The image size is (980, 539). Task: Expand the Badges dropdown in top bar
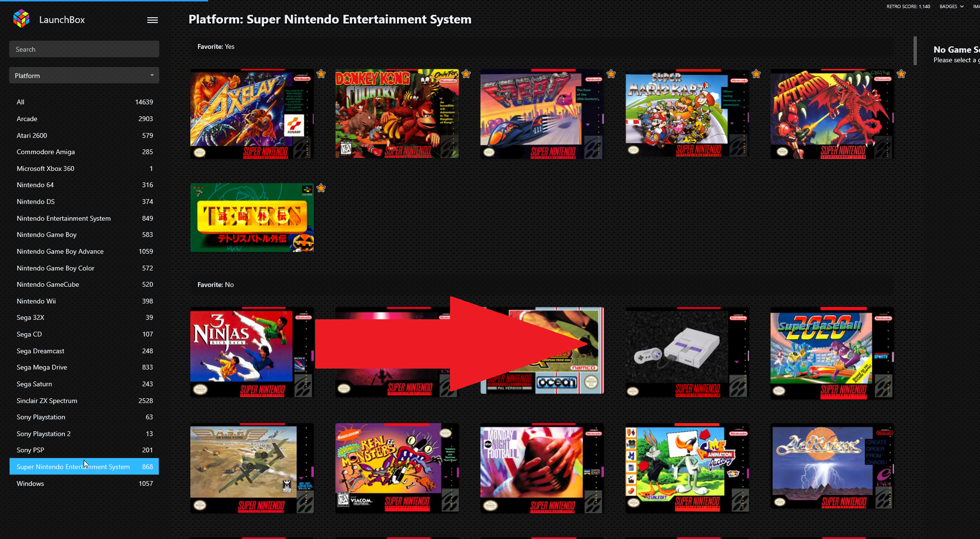(951, 6)
